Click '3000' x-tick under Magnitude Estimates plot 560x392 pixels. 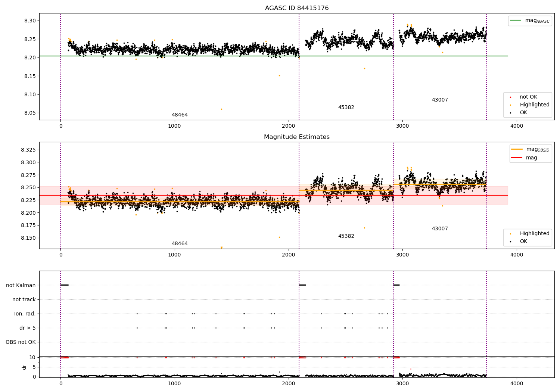point(402,255)
